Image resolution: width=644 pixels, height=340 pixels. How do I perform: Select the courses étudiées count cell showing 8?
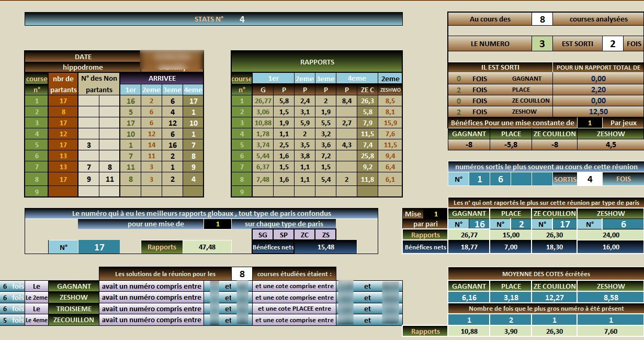pyautogui.click(x=241, y=273)
